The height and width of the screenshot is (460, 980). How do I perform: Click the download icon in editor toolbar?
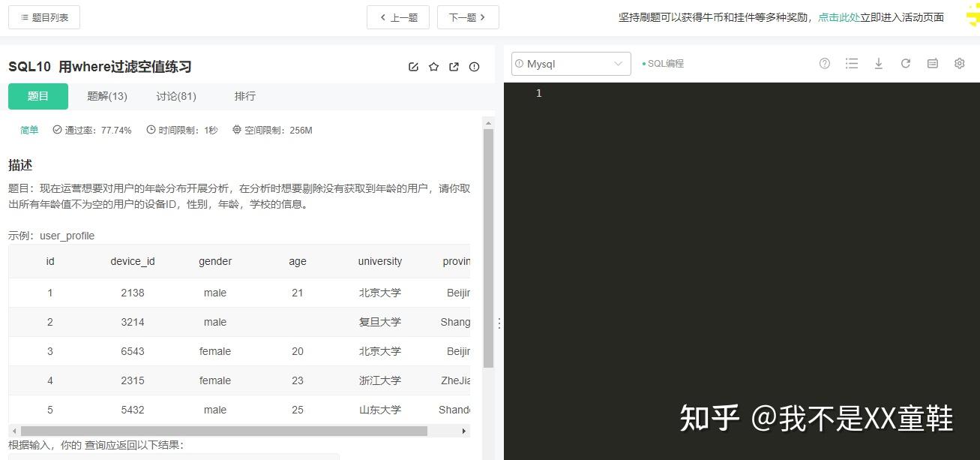tap(879, 64)
